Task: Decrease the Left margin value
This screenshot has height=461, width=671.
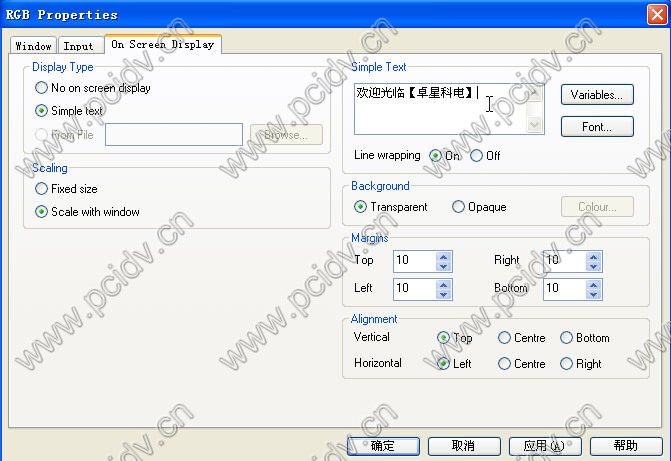Action: point(444,294)
